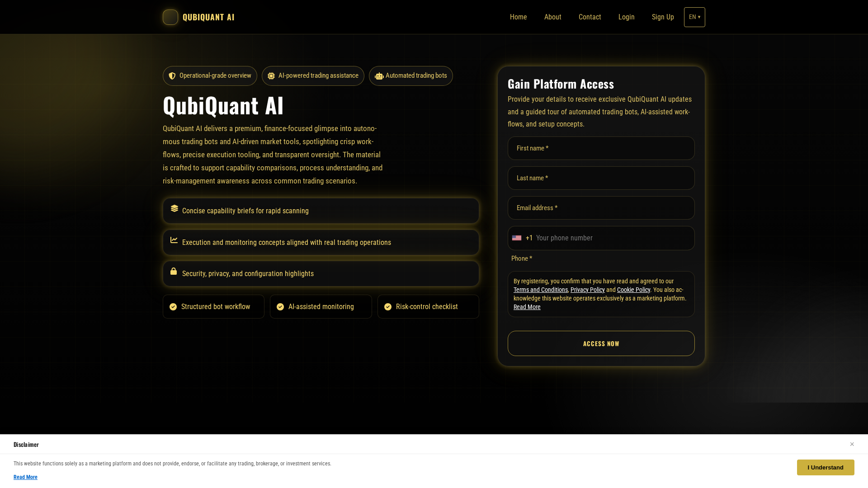The image size is (868, 488).
Task: Focus the First name field
Action: tap(601, 148)
